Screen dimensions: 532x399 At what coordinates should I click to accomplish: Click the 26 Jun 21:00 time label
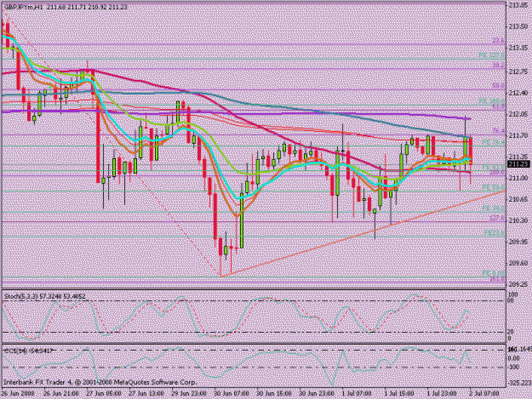click(x=61, y=394)
